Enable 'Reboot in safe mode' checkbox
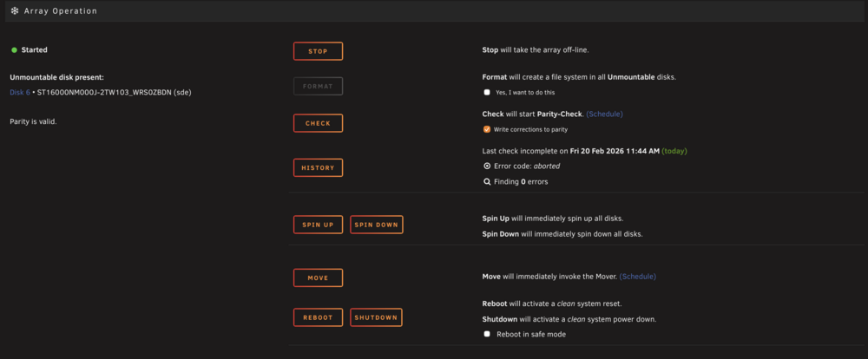This screenshot has height=359, width=868. (487, 334)
